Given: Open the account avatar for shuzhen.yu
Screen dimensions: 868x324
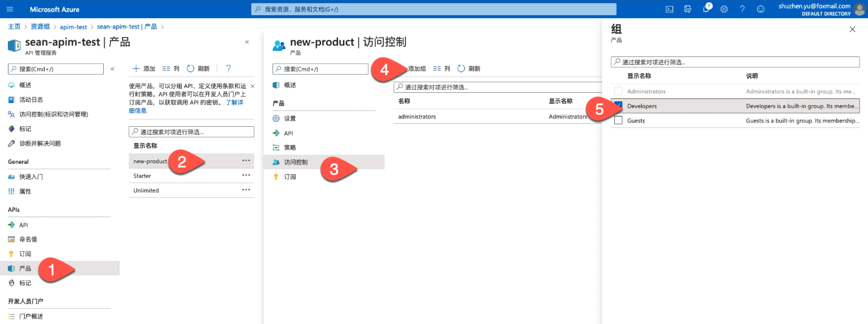Looking at the screenshot, I should (860, 9).
